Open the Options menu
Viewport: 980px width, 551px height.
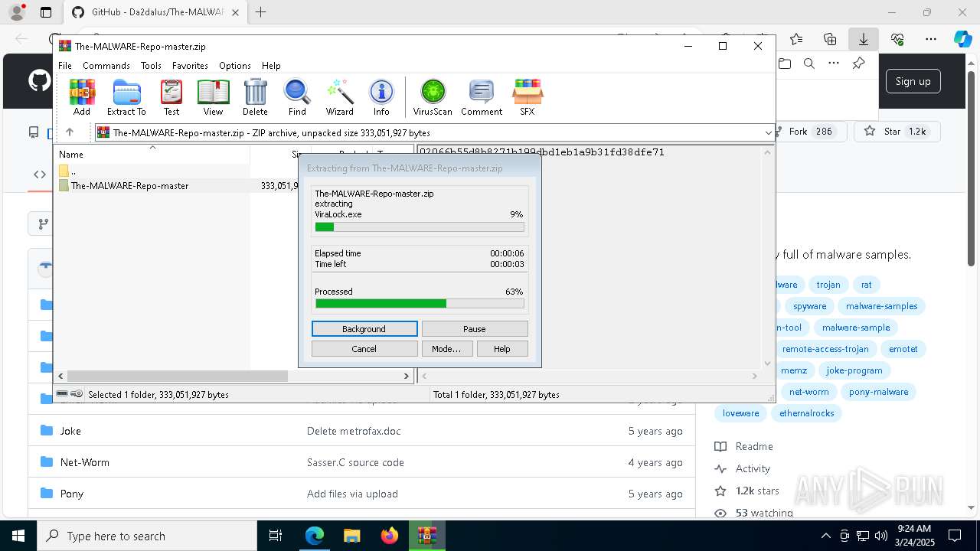(x=235, y=66)
